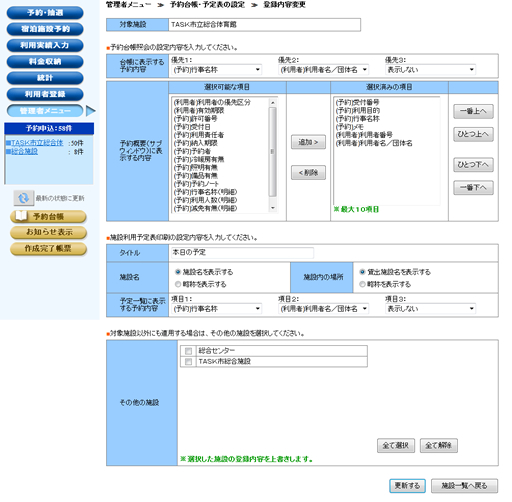Open the 項目2 dropdown
The height and width of the screenshot is (502, 512).
324,309
